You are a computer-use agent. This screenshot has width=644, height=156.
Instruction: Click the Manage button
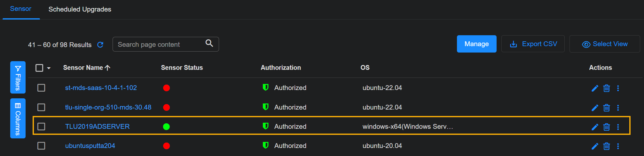pos(476,44)
